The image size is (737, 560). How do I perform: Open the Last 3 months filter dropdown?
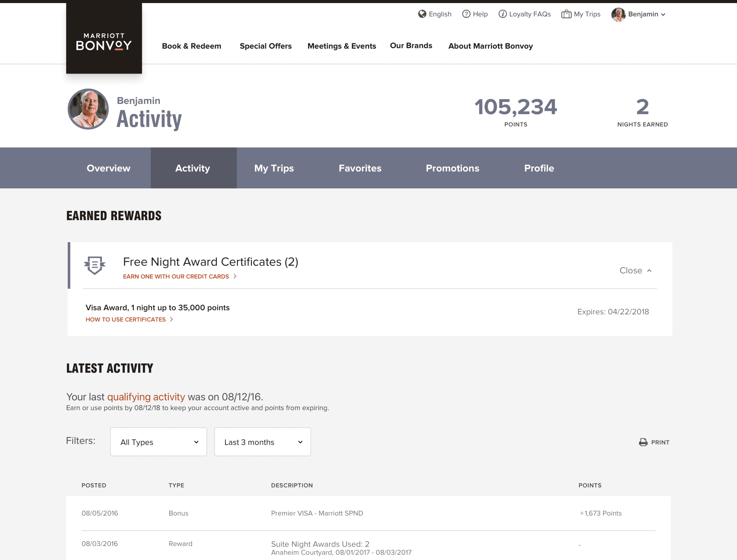coord(263,442)
